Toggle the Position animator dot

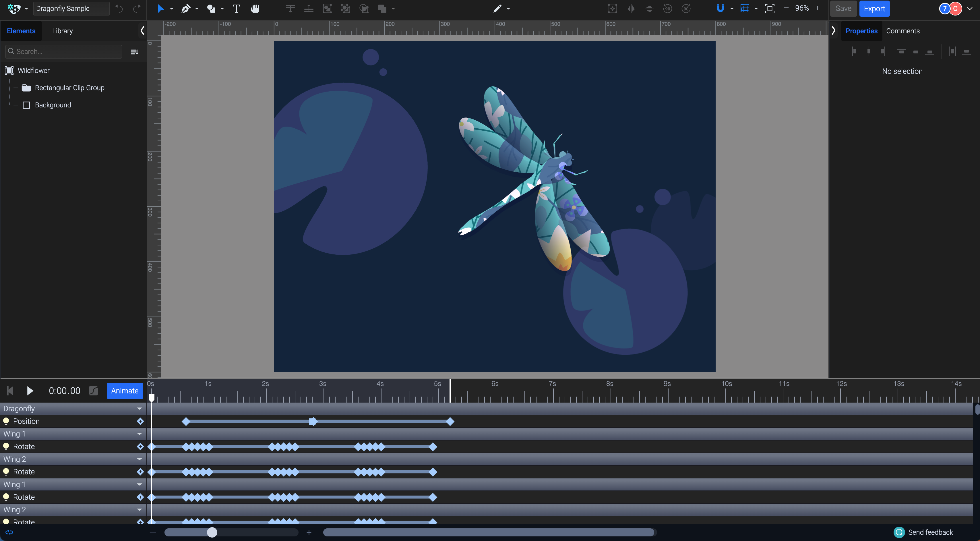click(x=6, y=421)
